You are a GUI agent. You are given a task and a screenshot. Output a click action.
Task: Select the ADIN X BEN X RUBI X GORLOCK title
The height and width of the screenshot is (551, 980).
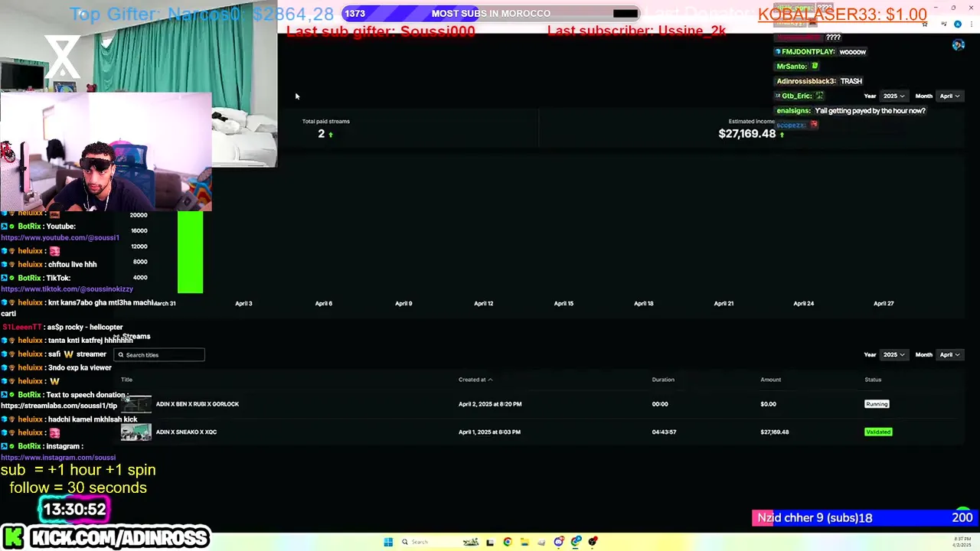click(198, 404)
